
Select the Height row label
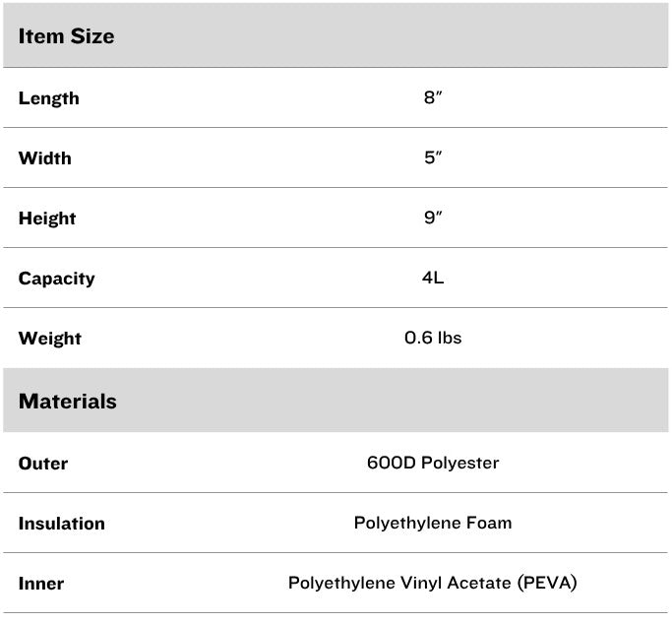click(46, 218)
